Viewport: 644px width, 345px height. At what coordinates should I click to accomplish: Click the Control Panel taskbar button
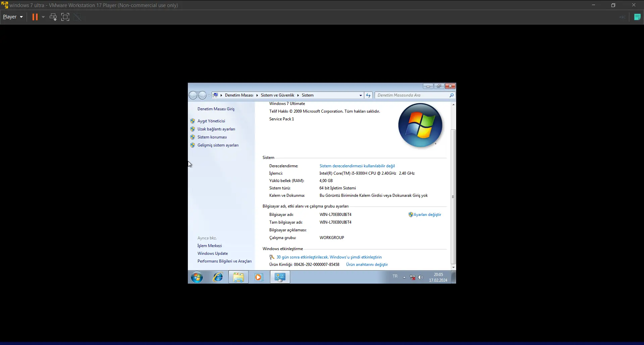pyautogui.click(x=280, y=277)
